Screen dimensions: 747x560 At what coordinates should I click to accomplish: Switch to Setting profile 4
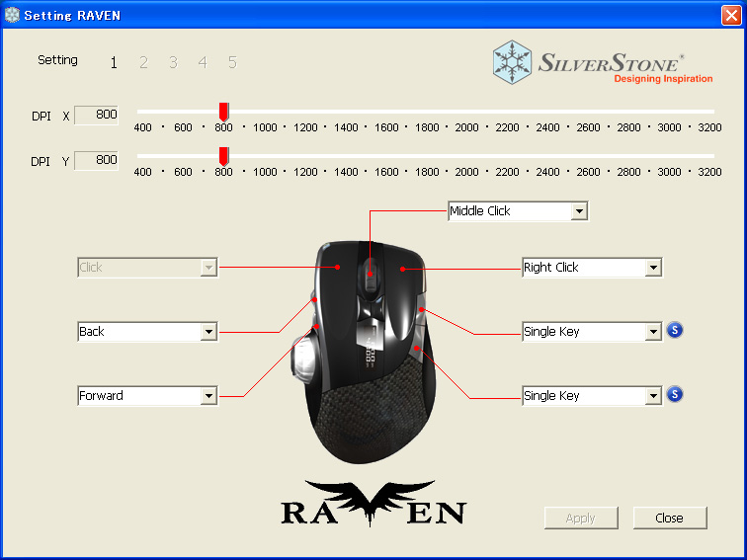tap(203, 62)
